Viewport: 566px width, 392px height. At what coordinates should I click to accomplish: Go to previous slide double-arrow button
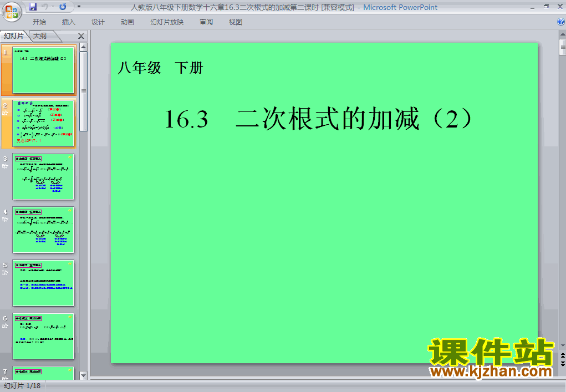coord(562,355)
